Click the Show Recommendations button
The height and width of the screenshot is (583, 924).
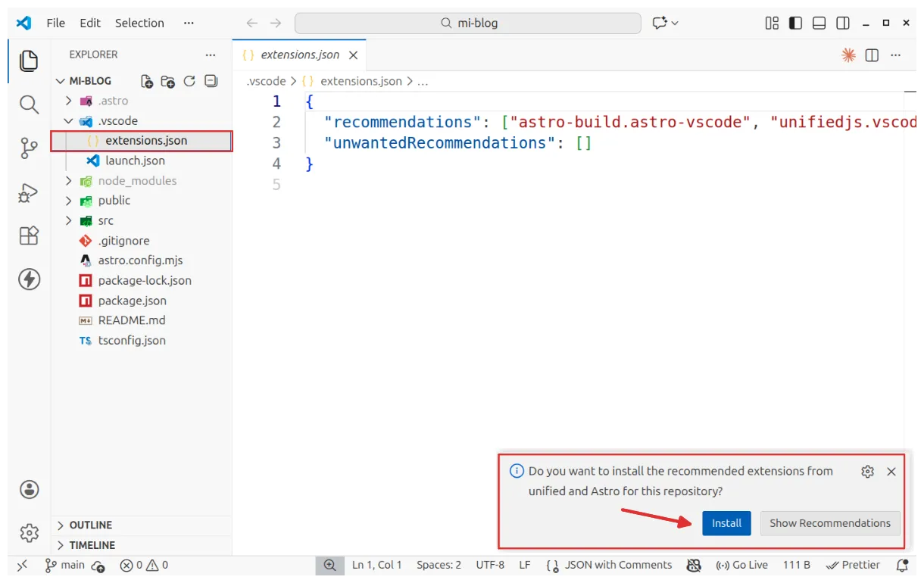pos(830,523)
